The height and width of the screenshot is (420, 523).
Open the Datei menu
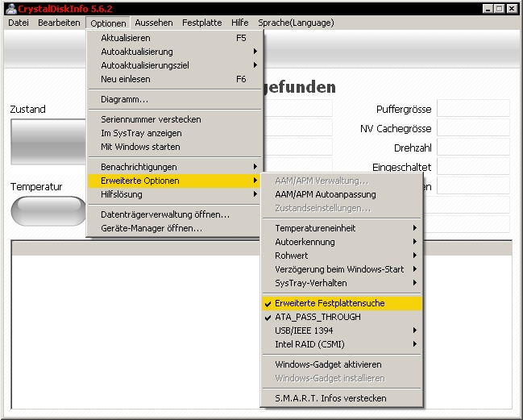point(19,23)
